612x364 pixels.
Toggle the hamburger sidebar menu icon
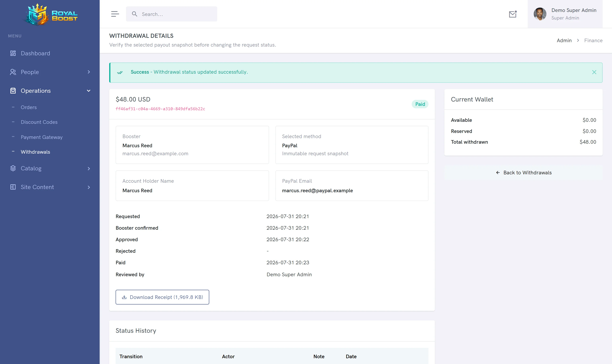tap(115, 14)
